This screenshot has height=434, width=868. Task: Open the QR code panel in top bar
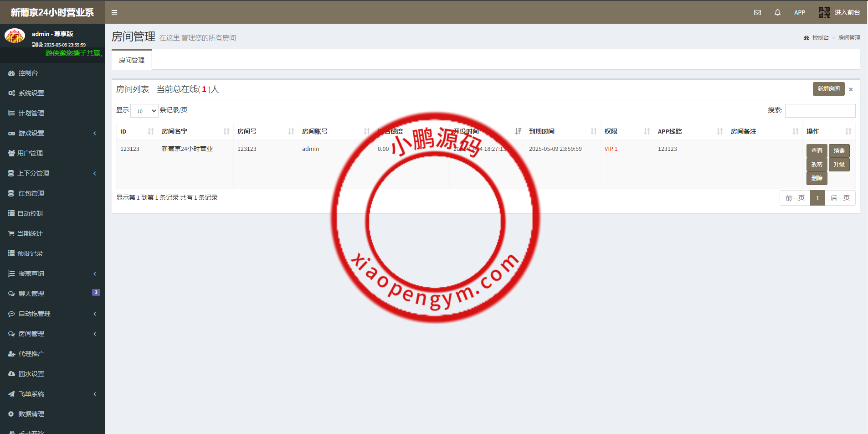click(x=824, y=12)
